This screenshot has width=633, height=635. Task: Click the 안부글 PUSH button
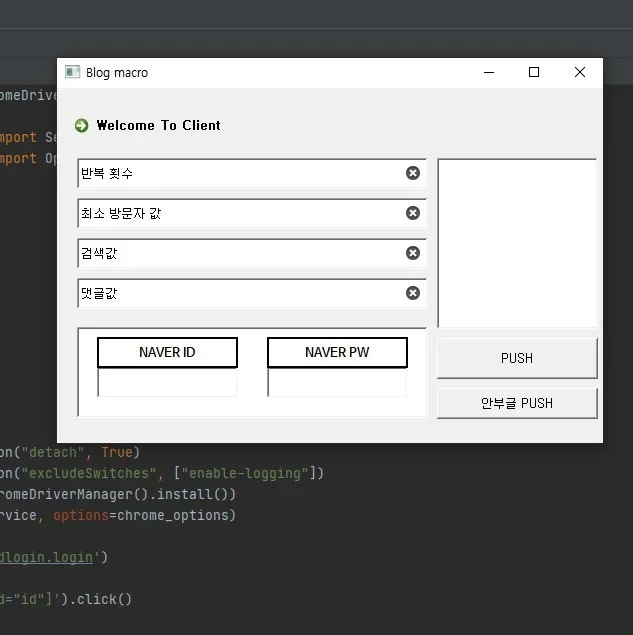point(517,403)
